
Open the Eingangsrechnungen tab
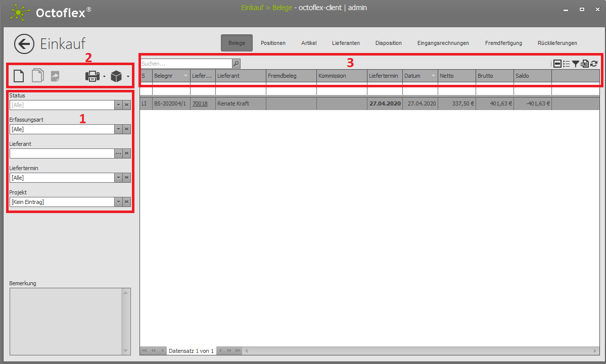(443, 43)
